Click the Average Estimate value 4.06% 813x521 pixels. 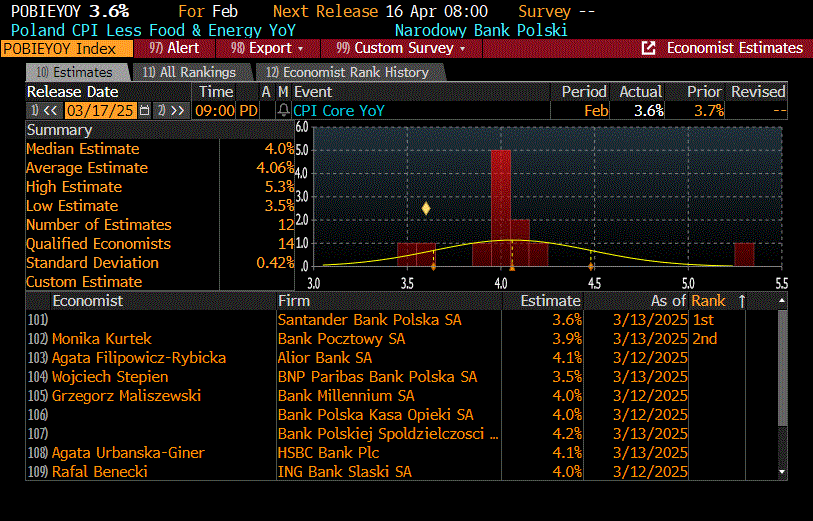pyautogui.click(x=275, y=168)
